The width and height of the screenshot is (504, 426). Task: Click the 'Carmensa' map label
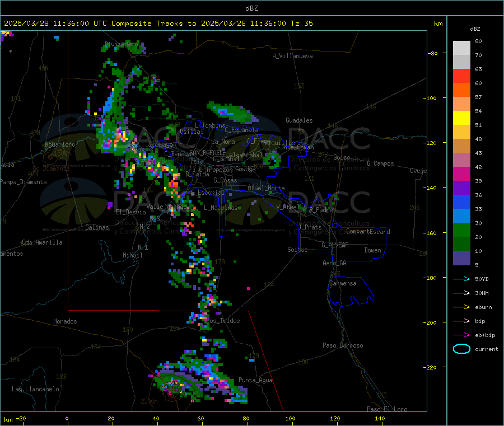pyautogui.click(x=343, y=283)
